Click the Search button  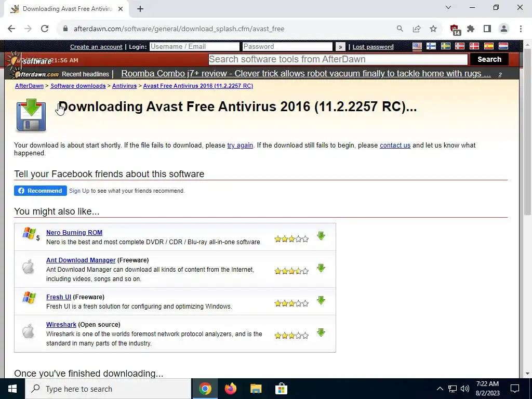click(489, 59)
